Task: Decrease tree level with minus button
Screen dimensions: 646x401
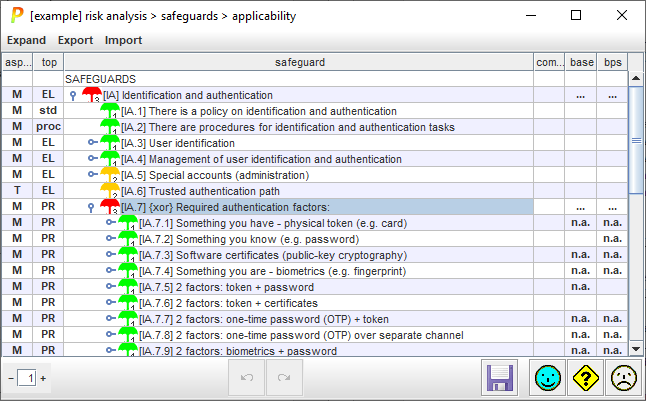Action: pyautogui.click(x=10, y=378)
